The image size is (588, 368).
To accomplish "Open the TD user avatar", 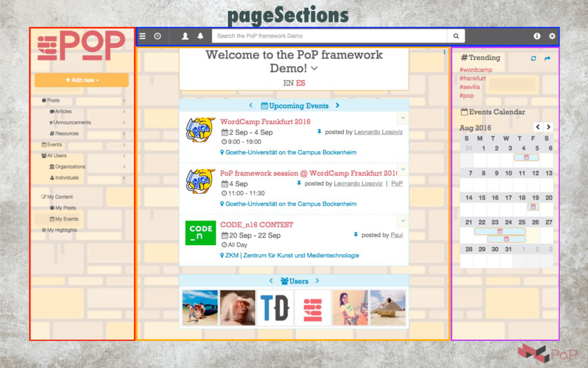I will pos(275,308).
